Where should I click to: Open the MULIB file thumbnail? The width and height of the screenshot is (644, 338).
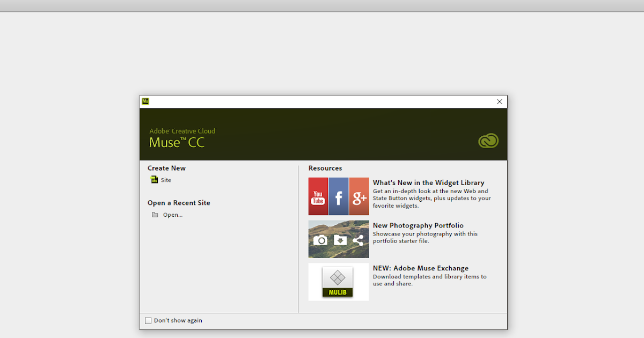coord(338,282)
